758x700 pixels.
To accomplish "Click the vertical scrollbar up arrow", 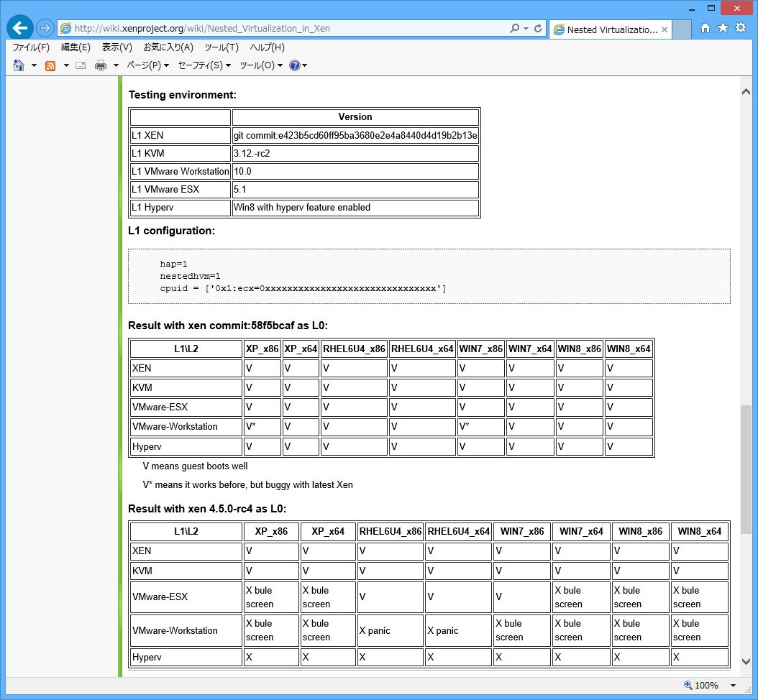I will [x=746, y=92].
